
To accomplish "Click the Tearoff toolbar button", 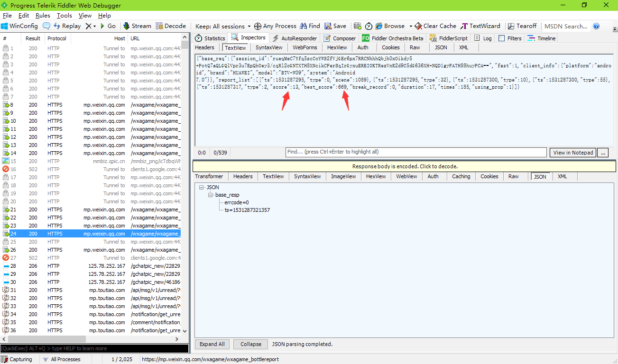I will click(522, 26).
